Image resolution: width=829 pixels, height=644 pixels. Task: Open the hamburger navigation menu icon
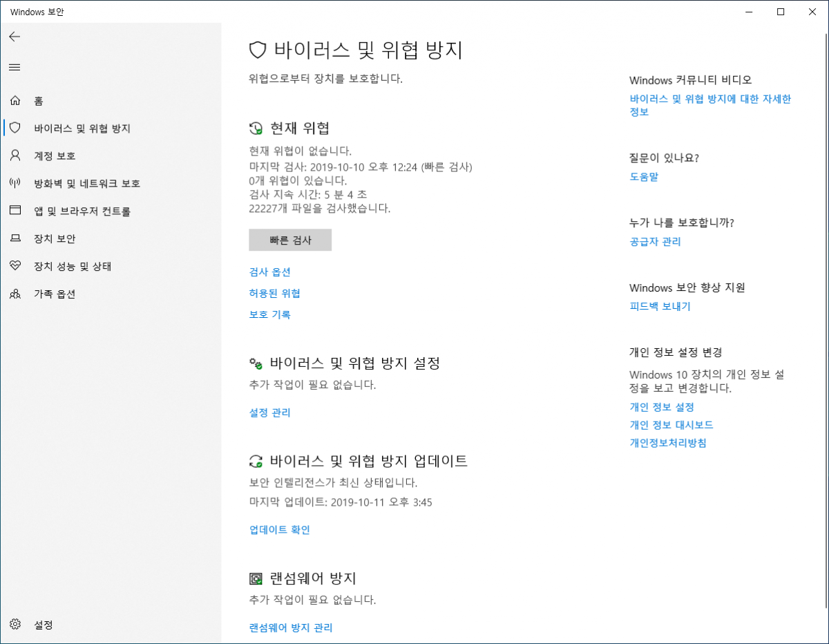(15, 67)
